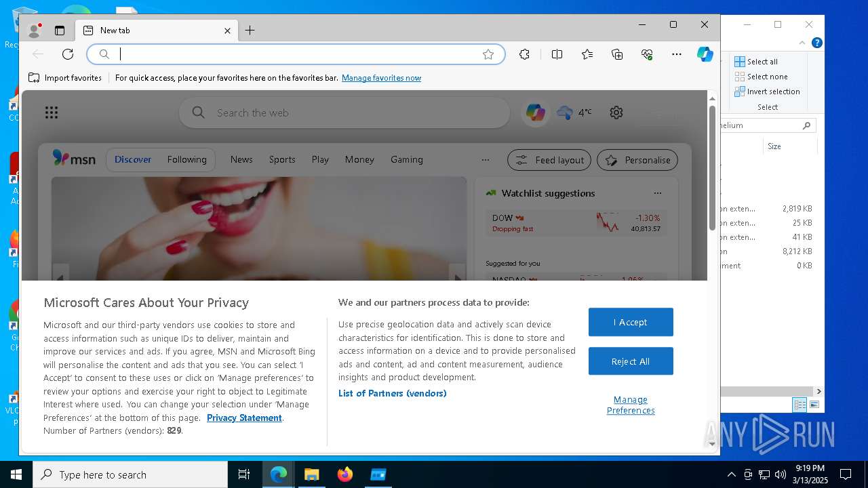Open List of Partners (vendors) link
The image size is (868, 488).
pos(392,393)
